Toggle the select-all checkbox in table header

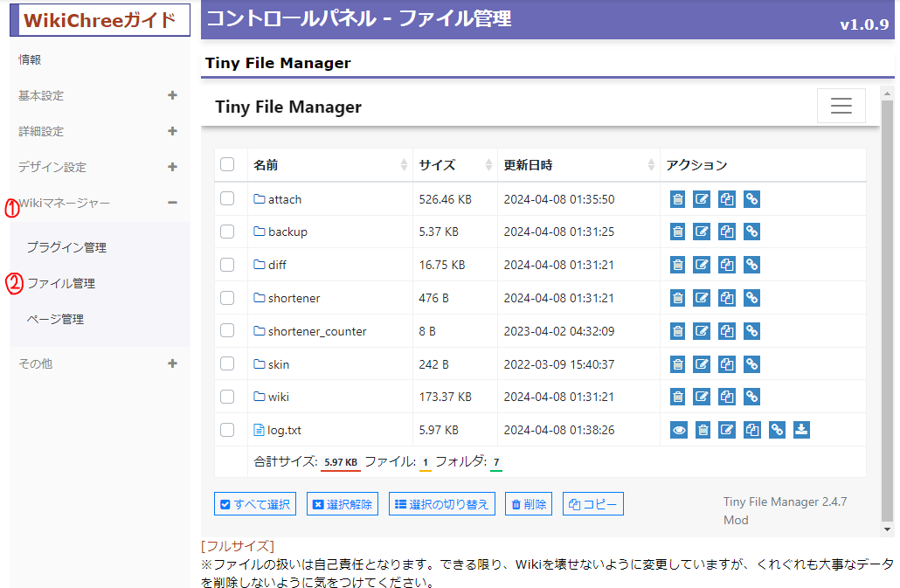(227, 164)
